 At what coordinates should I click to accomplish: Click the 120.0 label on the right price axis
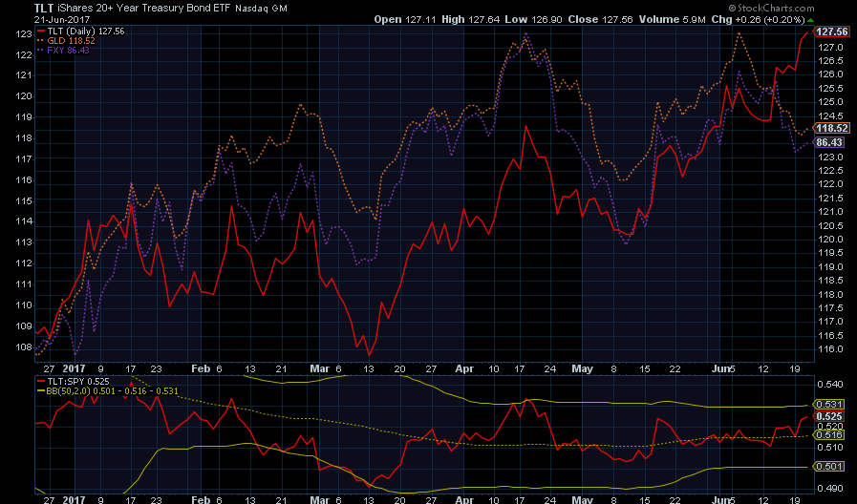[829, 240]
